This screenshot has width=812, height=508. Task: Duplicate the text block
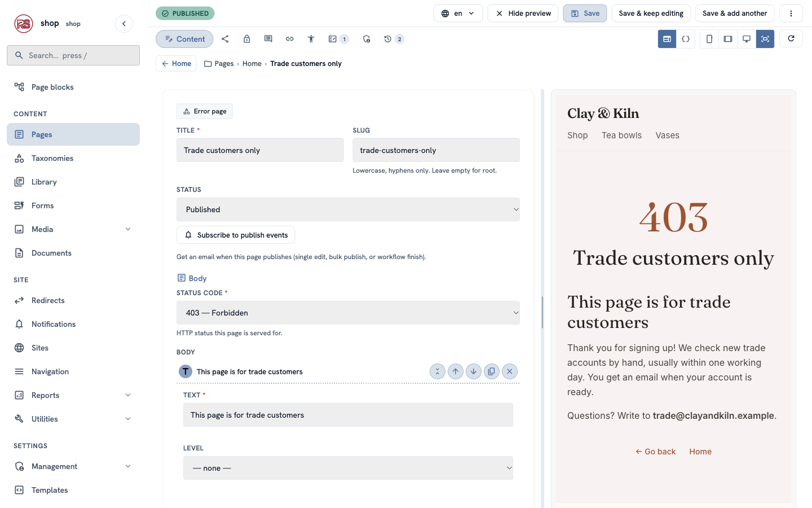(x=492, y=371)
